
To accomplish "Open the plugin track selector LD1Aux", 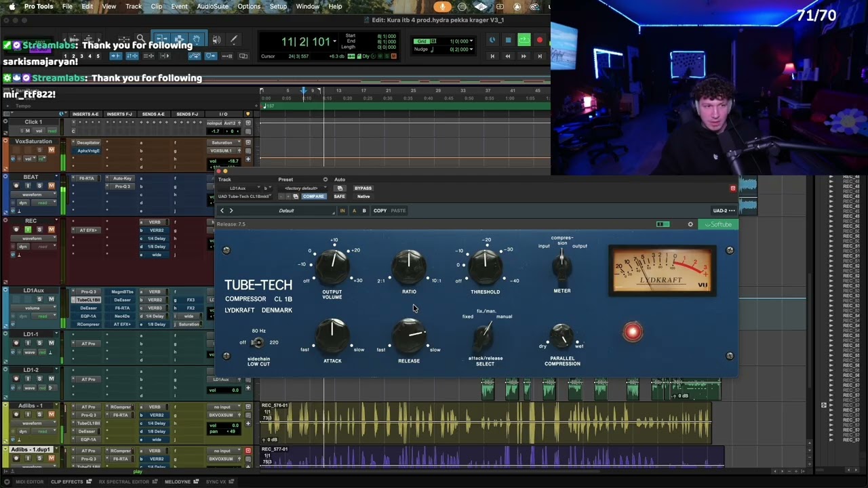I will 241,188.
